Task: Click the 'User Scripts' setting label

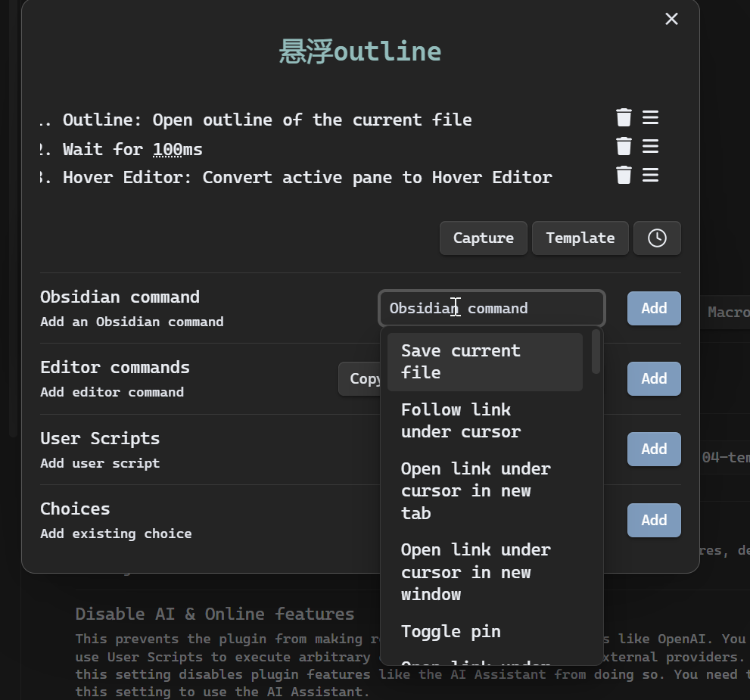Action: click(x=100, y=438)
